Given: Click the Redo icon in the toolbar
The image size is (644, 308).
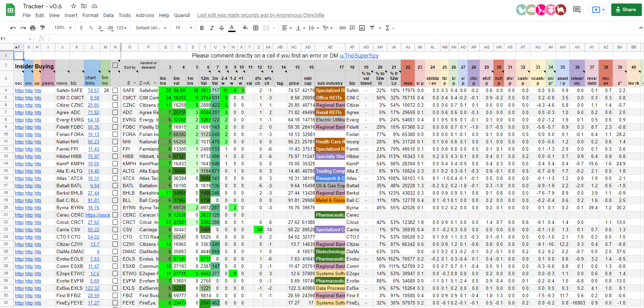Looking at the screenshot, I should 23,28.
